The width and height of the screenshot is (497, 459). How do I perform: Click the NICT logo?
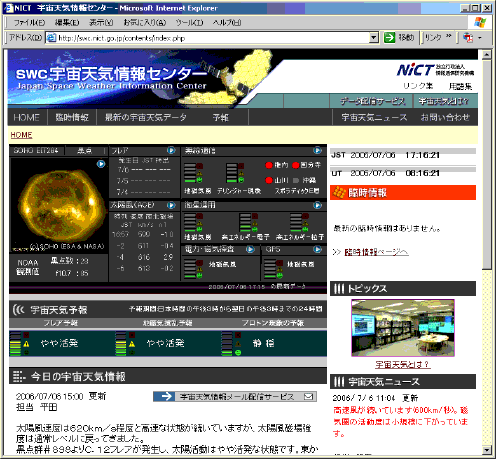pos(415,70)
